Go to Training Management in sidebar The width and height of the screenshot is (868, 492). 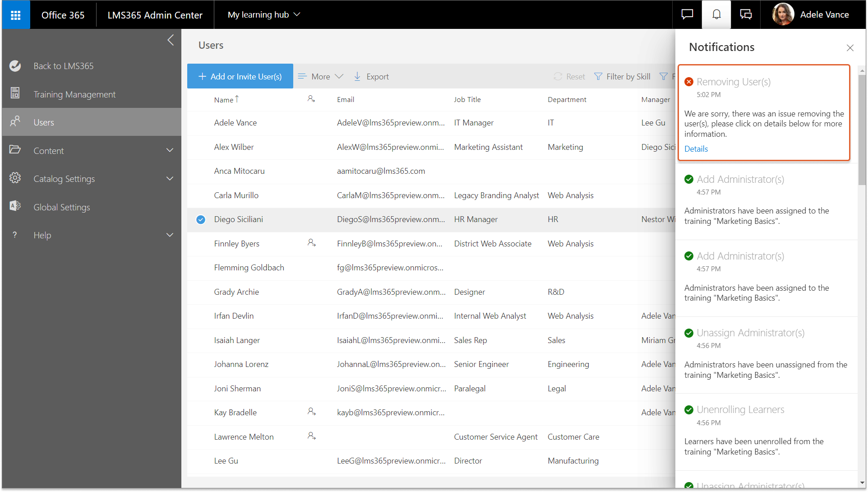point(74,94)
